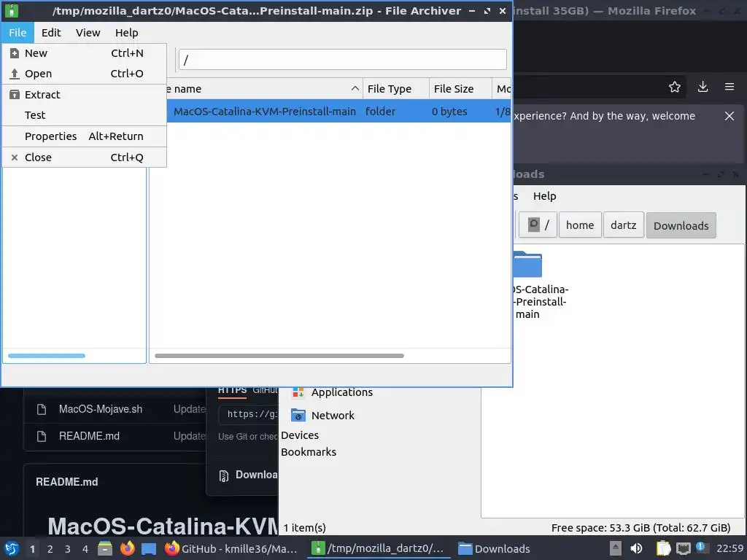747x560 pixels.
Task: Choose Properties from the File menu
Action: [x=85, y=136]
